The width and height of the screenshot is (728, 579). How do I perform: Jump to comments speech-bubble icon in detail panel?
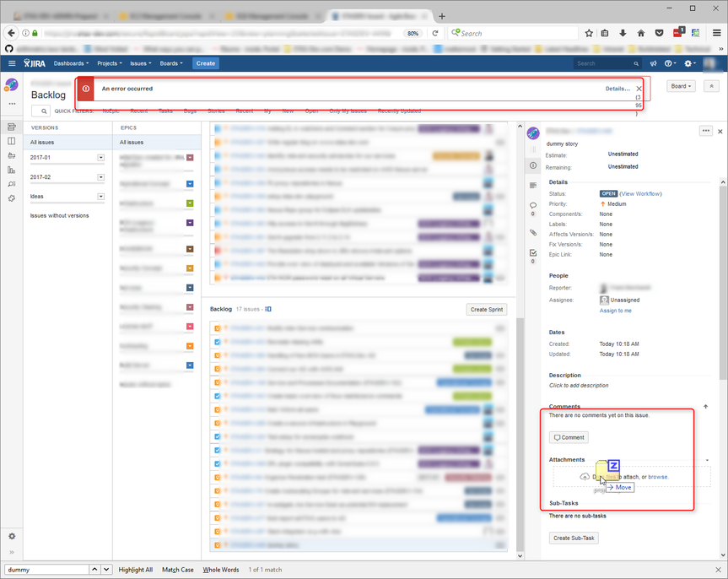point(533,205)
